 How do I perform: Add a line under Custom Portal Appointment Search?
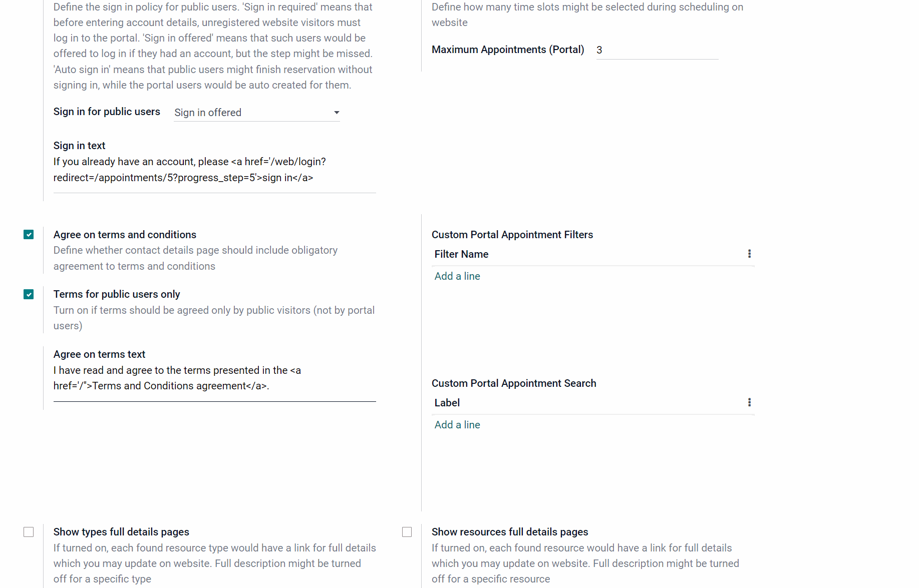pos(457,425)
